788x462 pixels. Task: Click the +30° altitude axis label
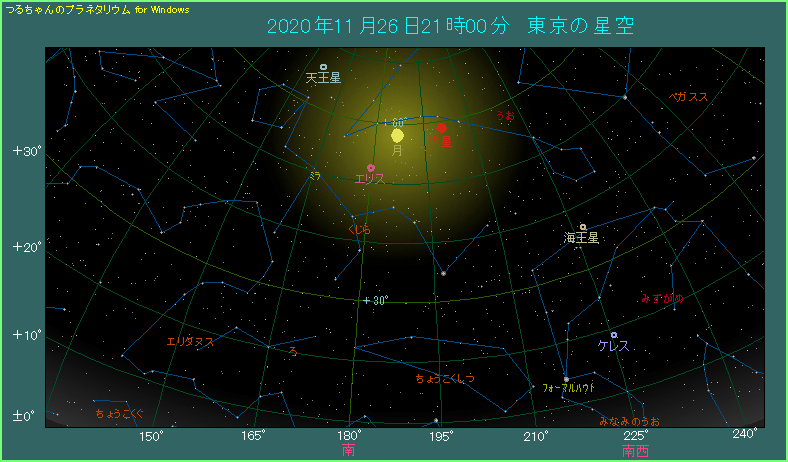point(25,152)
